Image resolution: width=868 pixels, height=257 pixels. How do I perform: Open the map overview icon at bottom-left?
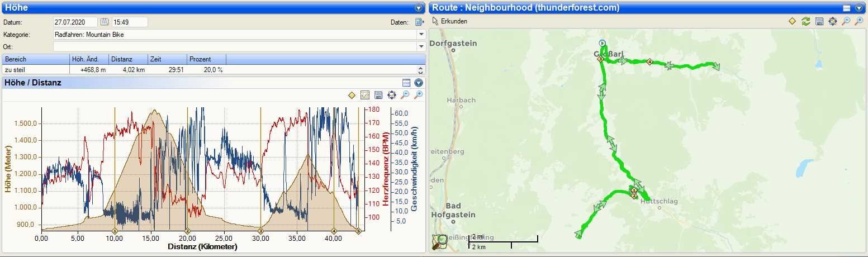(x=440, y=242)
